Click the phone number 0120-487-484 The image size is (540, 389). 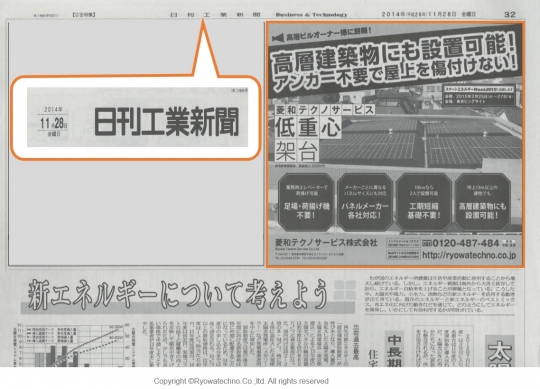coord(466,243)
